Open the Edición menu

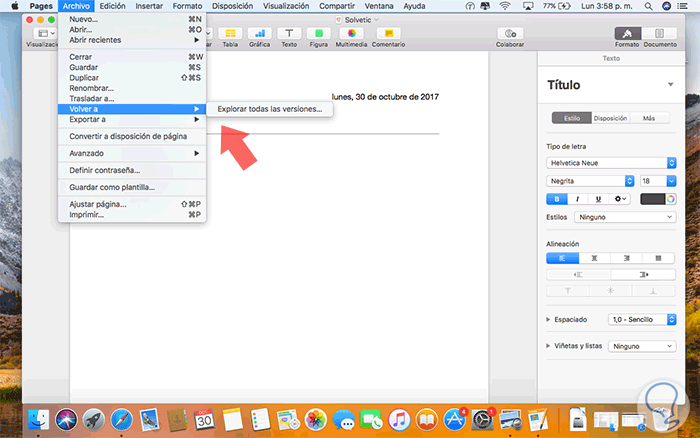(x=112, y=6)
